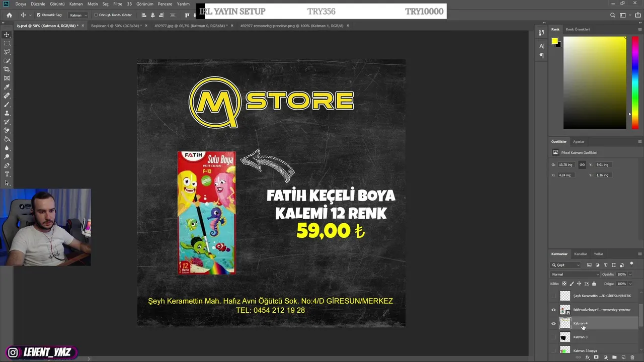Delete layer with the trash icon
This screenshot has height=362, width=644.
tap(632, 357)
